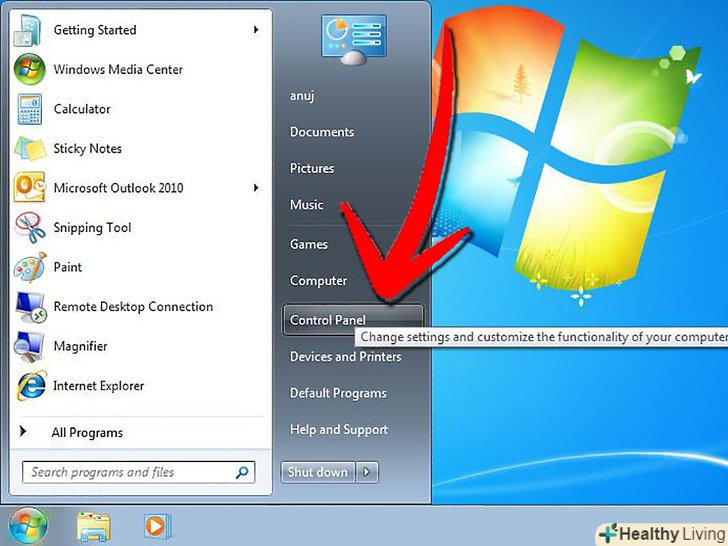728x546 pixels.
Task: Open the anuj user folder
Action: 302,96
